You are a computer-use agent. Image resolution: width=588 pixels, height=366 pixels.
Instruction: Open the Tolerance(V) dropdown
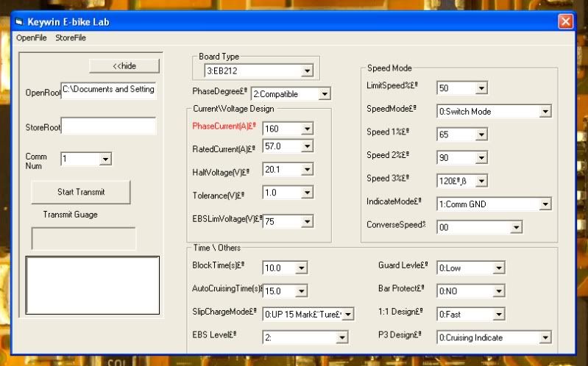tap(307, 193)
